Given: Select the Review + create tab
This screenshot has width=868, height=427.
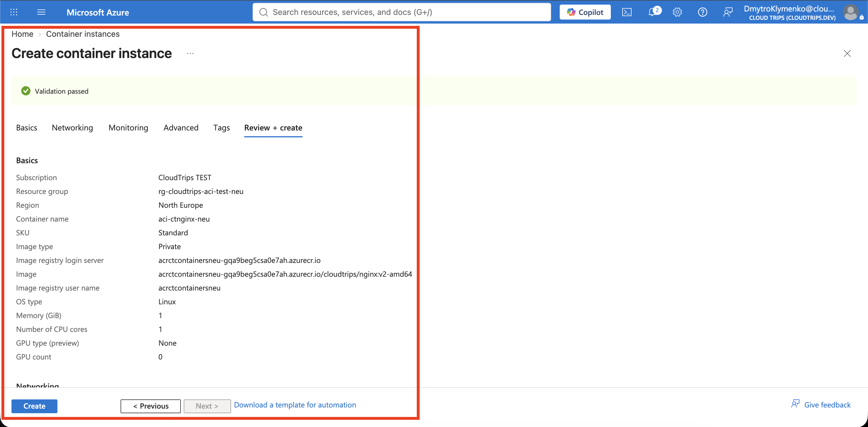Looking at the screenshot, I should 273,128.
